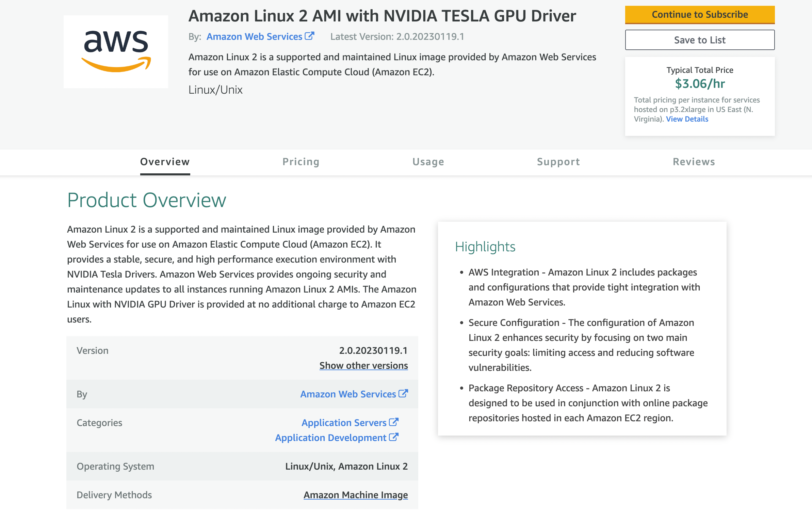Click the Highlights heading
Screen dimensions: 812x519
pos(485,247)
